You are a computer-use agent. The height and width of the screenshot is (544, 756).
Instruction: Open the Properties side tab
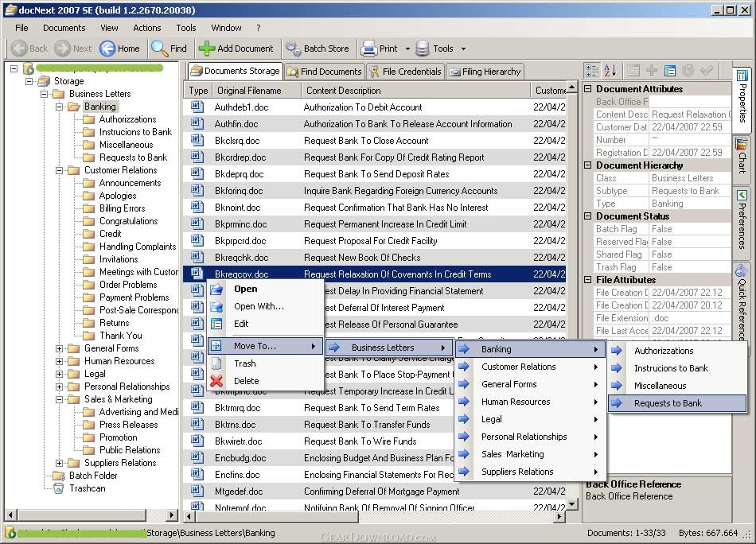coord(742,99)
